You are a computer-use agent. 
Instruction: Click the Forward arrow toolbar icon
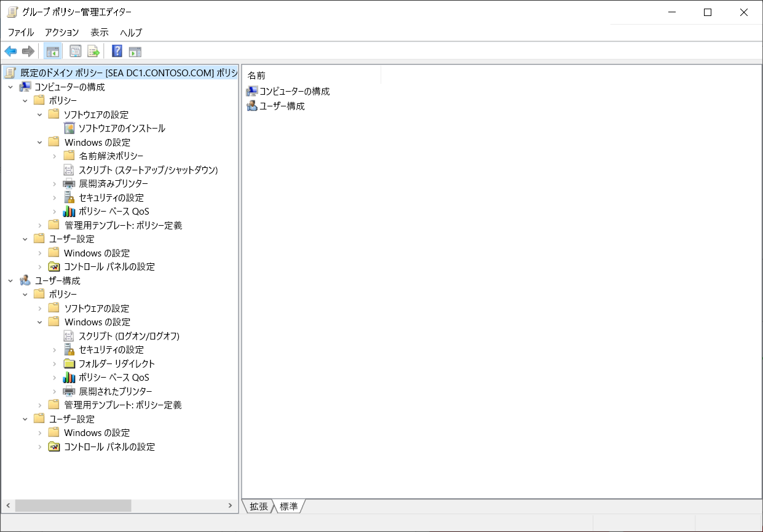tap(28, 51)
